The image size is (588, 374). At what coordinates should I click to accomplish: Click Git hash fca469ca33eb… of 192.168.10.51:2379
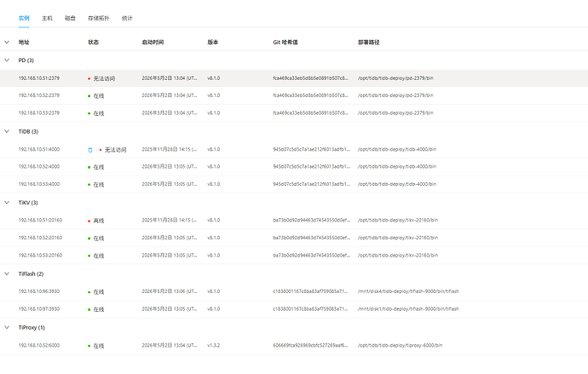coord(310,78)
